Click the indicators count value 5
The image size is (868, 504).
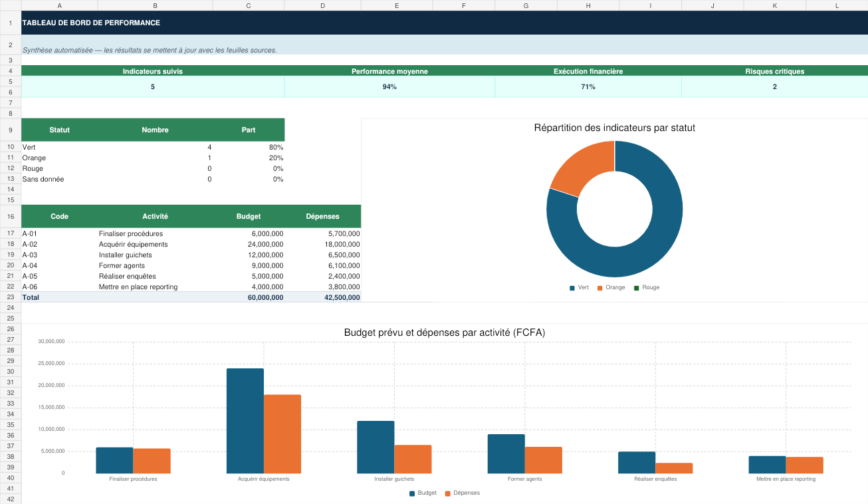click(x=153, y=86)
